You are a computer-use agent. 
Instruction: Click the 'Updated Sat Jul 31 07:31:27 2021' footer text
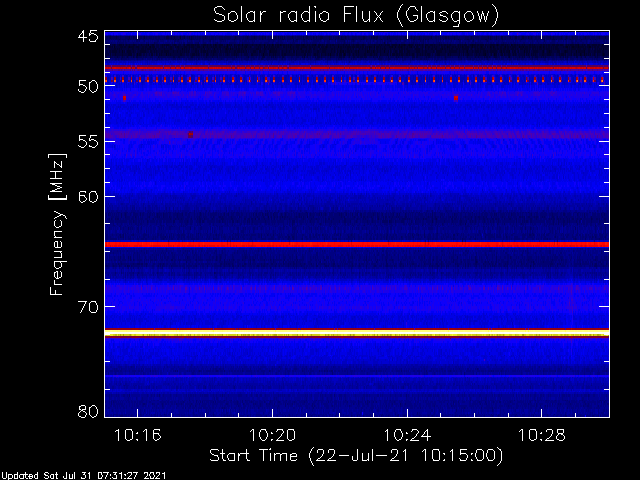(83, 476)
